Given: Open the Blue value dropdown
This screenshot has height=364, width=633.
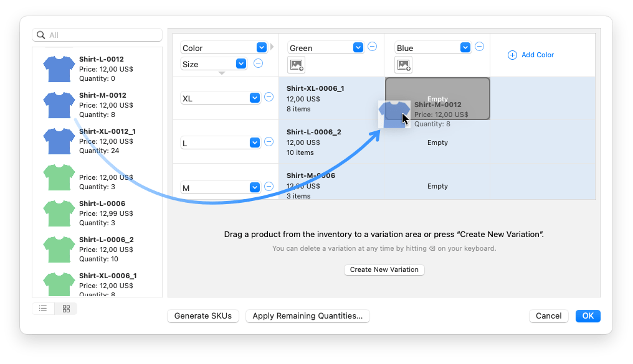Looking at the screenshot, I should point(465,47).
